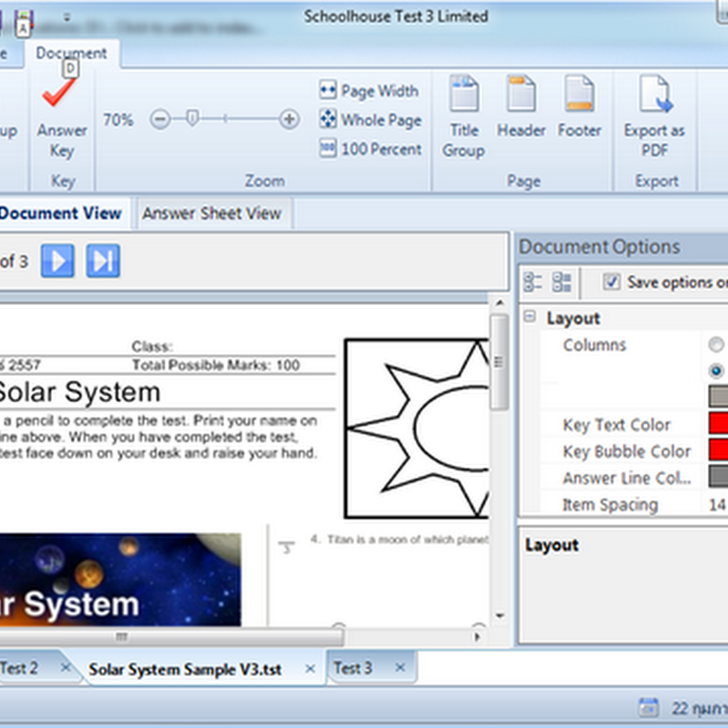Click the Answer Key checkmark icon
Viewport: 728px width, 728px height.
(x=59, y=92)
